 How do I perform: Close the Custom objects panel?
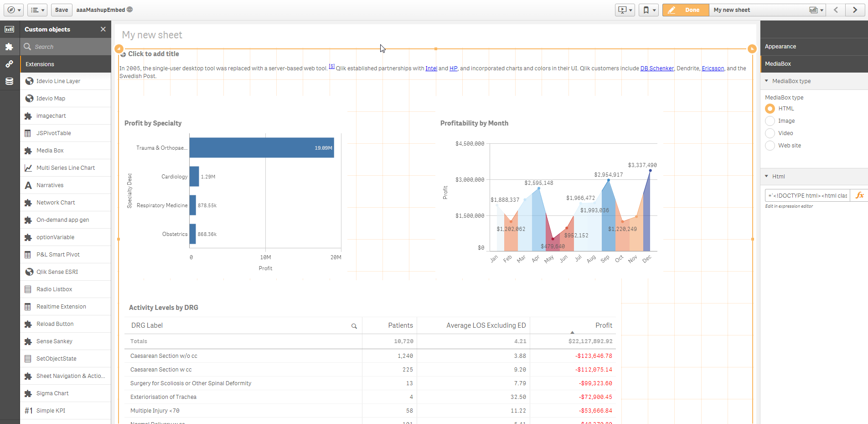pos(103,29)
